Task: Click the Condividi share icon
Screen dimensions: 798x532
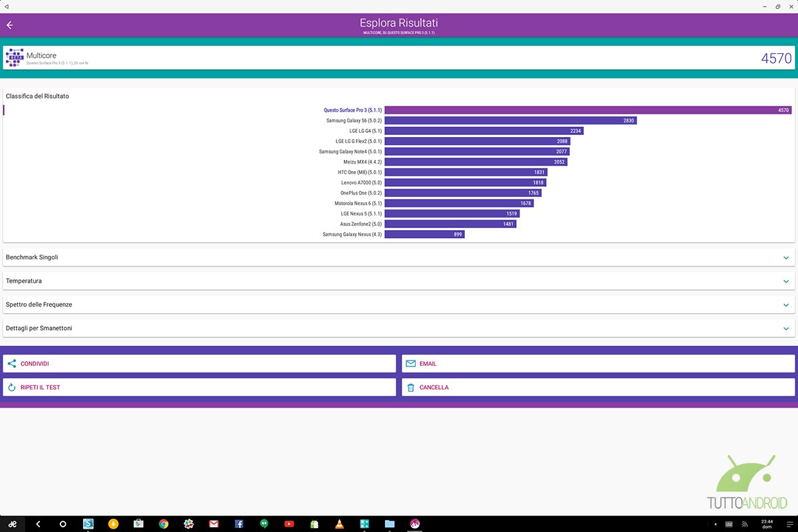Action: [11, 364]
